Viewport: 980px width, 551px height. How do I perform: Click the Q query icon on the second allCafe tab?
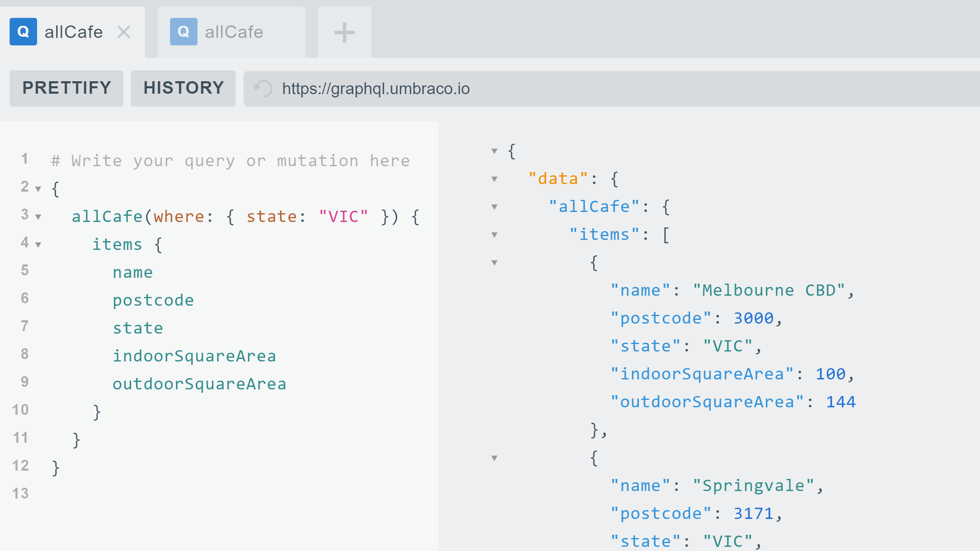[183, 32]
